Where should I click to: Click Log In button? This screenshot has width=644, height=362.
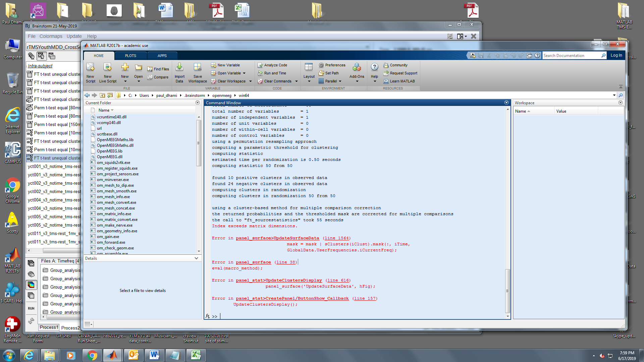click(x=616, y=55)
